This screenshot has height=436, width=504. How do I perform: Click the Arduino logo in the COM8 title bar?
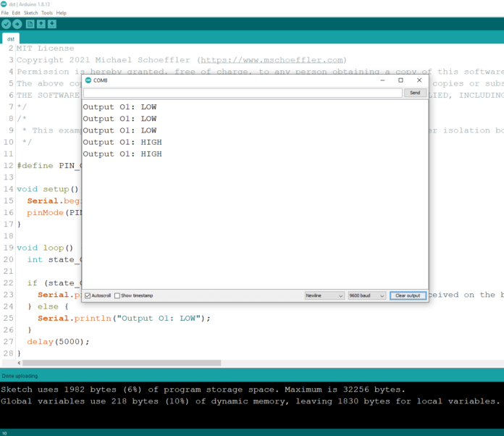click(x=88, y=80)
